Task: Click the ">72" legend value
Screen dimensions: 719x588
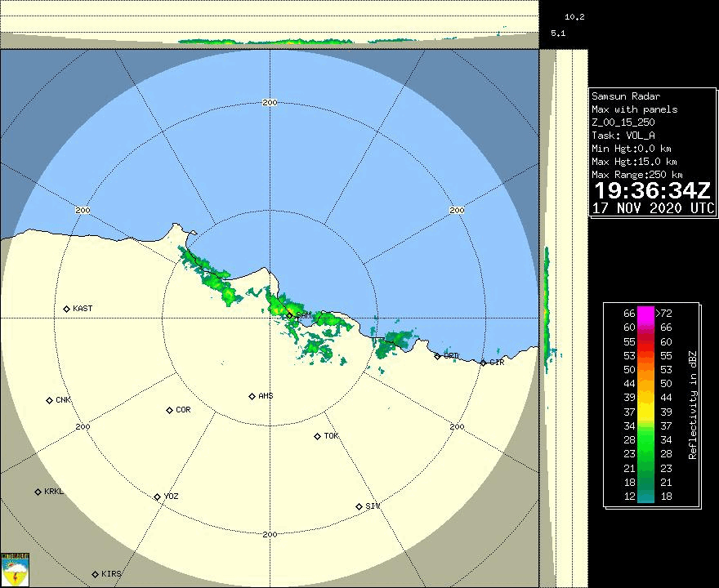Action: (x=664, y=314)
